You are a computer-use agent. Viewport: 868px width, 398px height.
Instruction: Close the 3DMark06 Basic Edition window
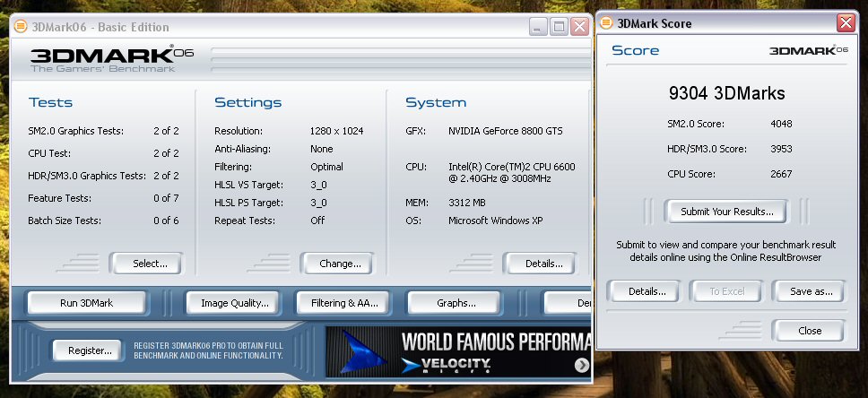(x=579, y=27)
